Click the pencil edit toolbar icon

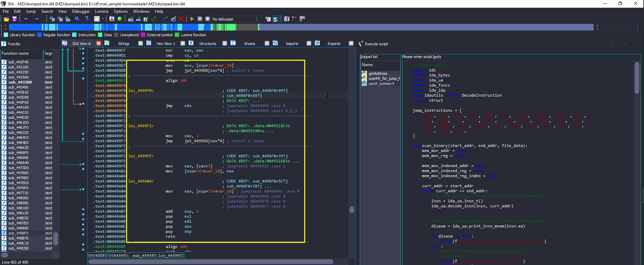pyautogui.click(x=173, y=19)
